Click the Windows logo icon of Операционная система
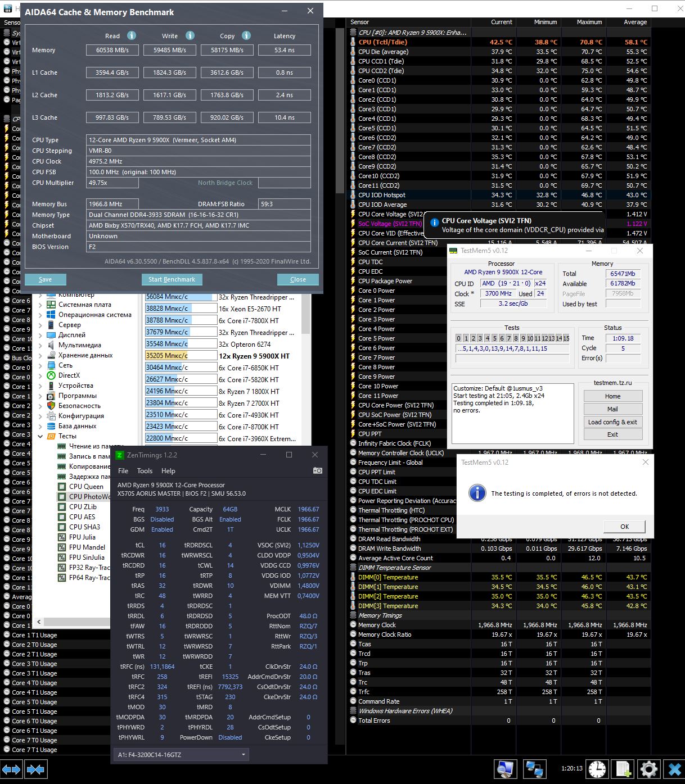This screenshot has width=685, height=784. tap(51, 315)
